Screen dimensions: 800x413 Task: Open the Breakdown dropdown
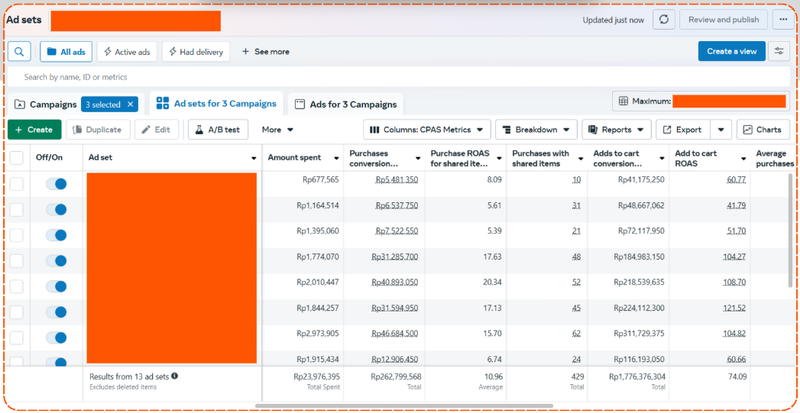pyautogui.click(x=536, y=130)
